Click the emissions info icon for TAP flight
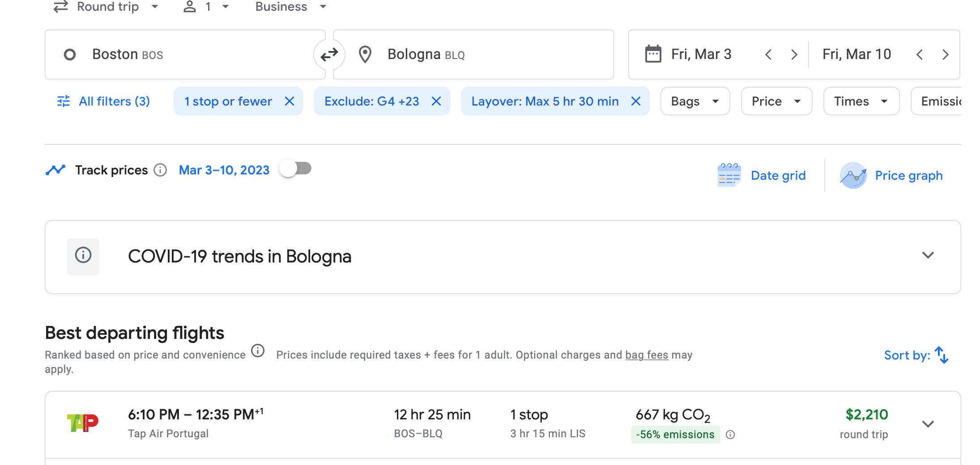 pos(730,435)
